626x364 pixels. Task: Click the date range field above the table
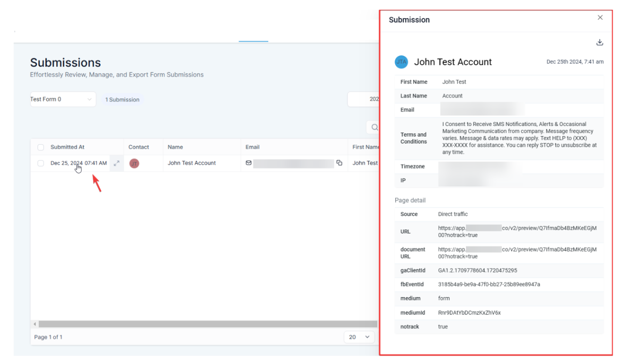click(x=364, y=99)
